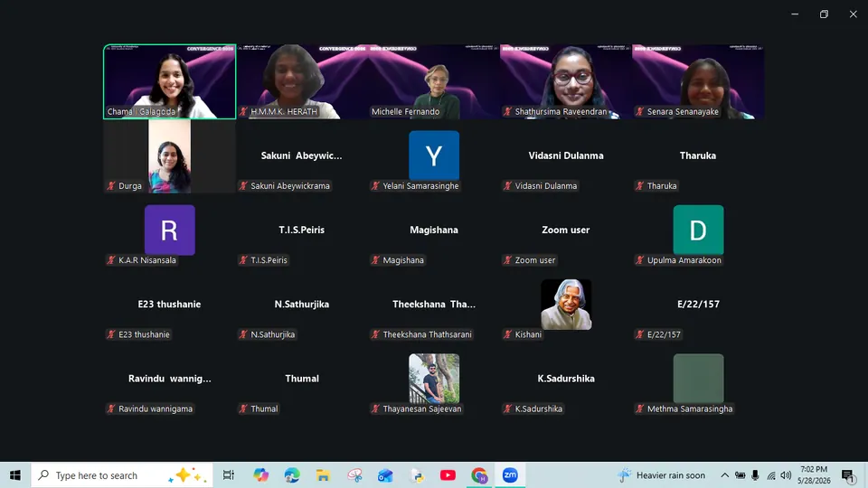Click K.A.R Nisansala's R avatar

click(x=169, y=230)
